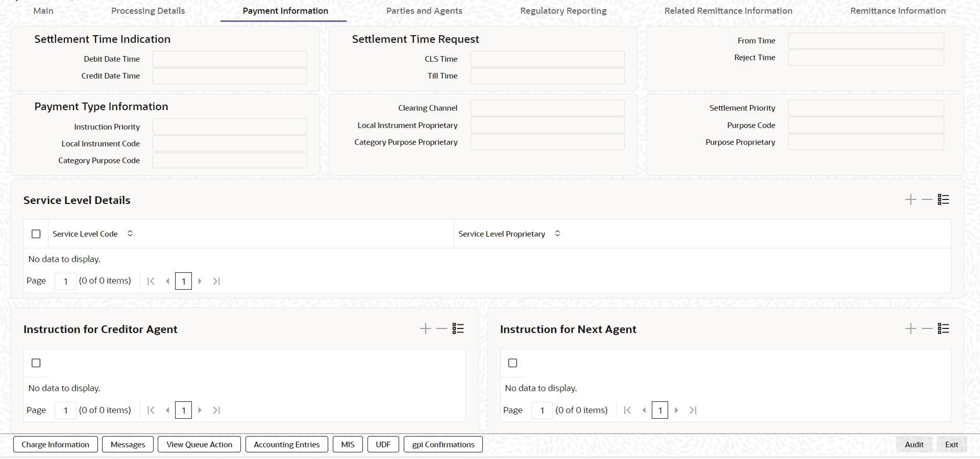Click the From Time field
This screenshot has width=980, height=459.
(866, 41)
